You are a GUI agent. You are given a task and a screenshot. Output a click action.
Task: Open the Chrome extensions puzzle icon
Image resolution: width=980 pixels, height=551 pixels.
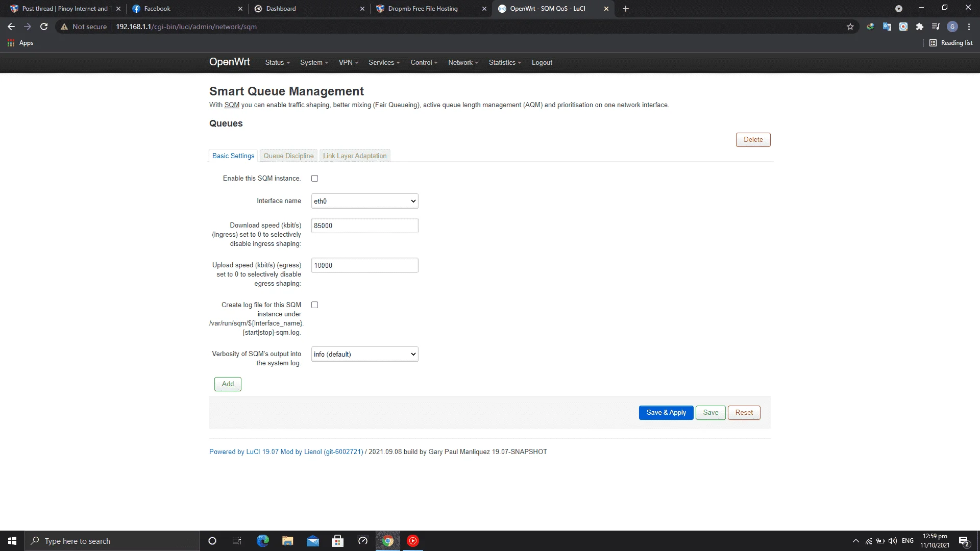[x=920, y=27]
